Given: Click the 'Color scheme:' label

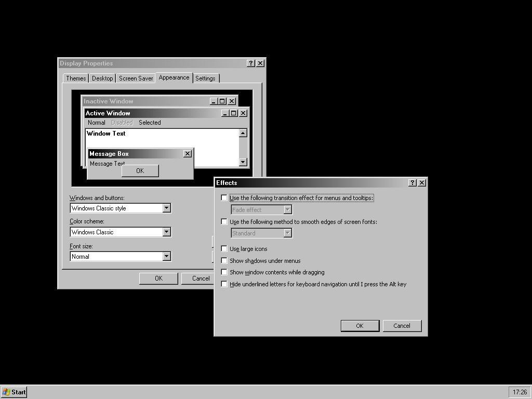Looking at the screenshot, I should tap(87, 221).
